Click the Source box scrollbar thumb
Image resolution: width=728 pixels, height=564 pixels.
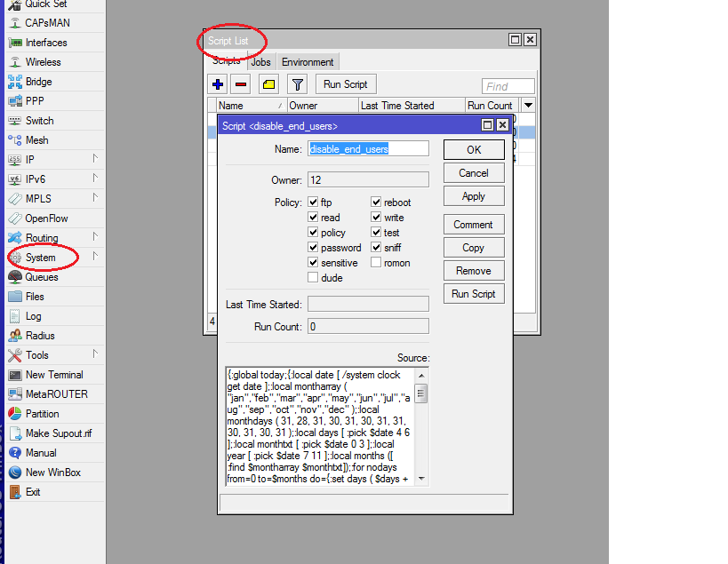tap(421, 393)
